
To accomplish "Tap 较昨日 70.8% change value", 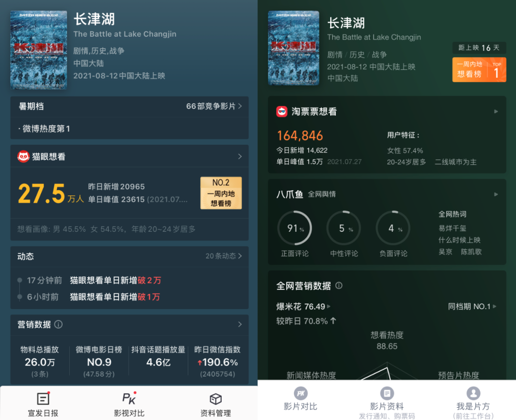I will [306, 321].
